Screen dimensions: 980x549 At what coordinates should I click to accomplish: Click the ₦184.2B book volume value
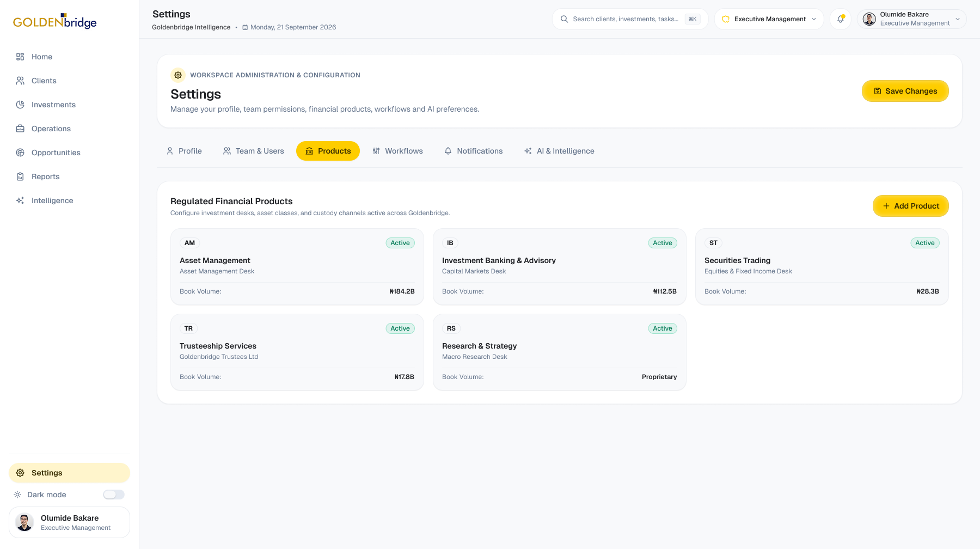402,291
